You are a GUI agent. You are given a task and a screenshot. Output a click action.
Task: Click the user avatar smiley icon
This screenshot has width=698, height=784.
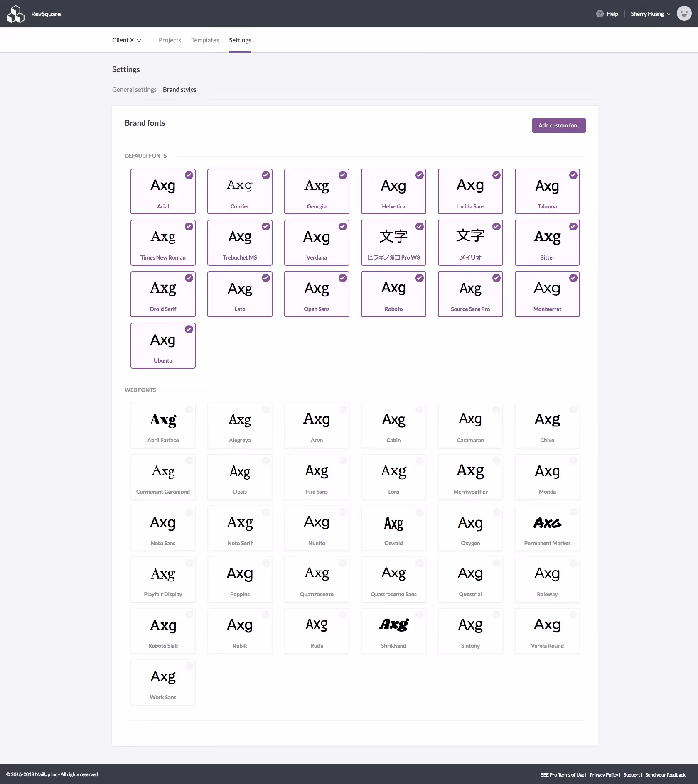click(x=684, y=14)
